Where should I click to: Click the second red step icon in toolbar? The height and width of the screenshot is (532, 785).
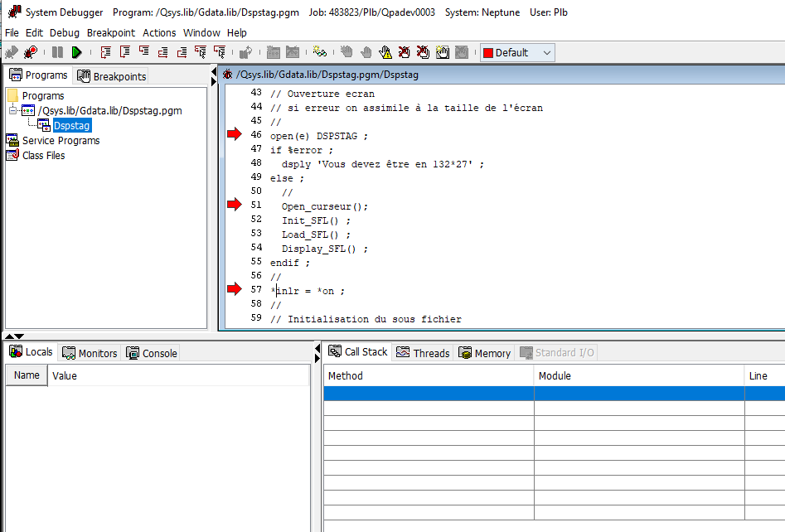[x=124, y=52]
